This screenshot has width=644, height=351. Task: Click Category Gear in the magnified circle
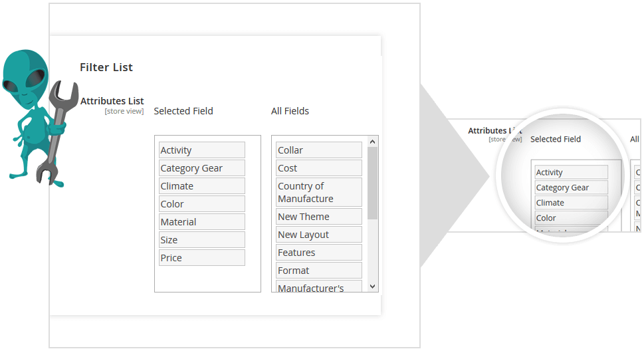click(572, 187)
